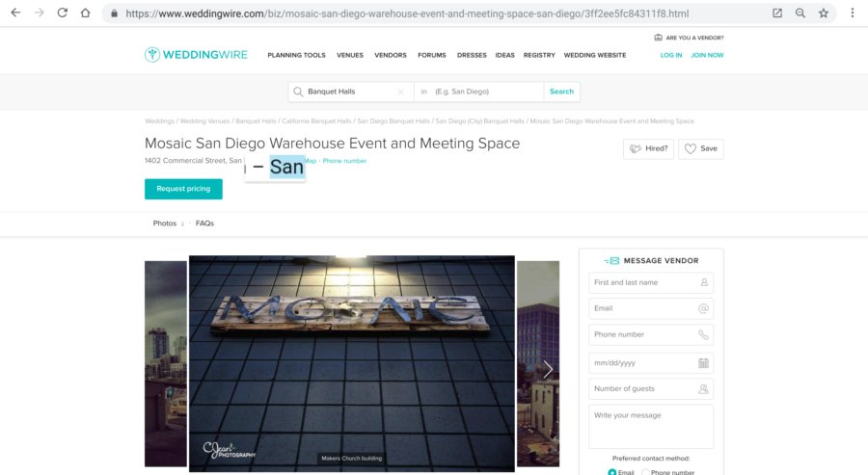Open the Vendors menu
The image size is (868, 475).
pos(391,55)
